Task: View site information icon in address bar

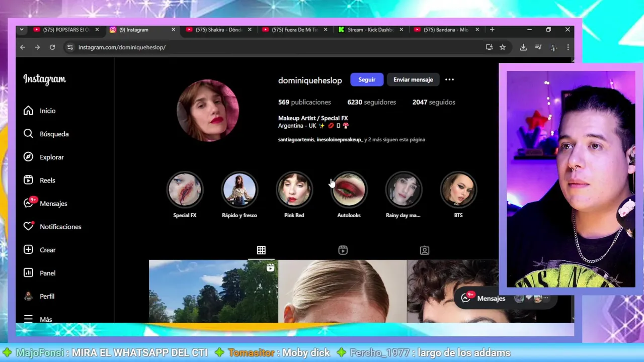Action: pyautogui.click(x=70, y=47)
